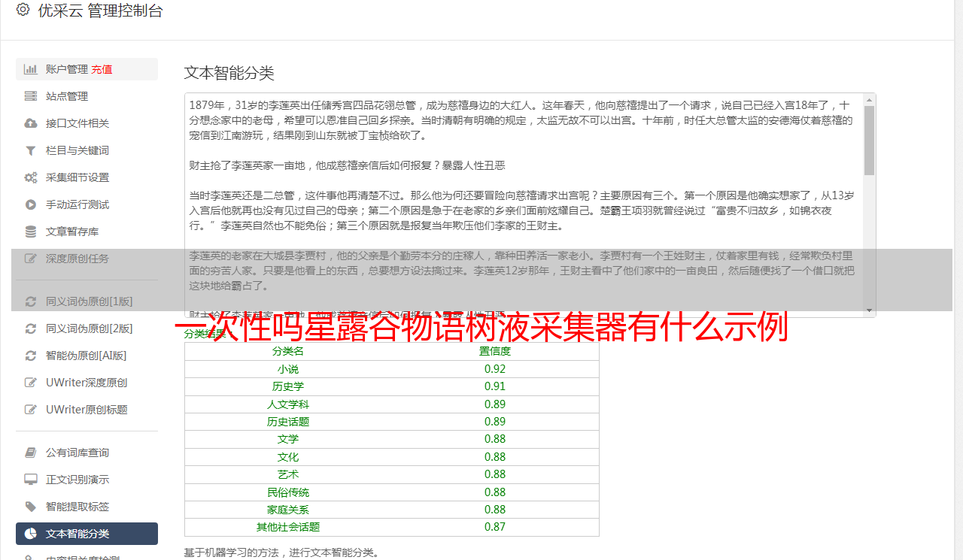Viewport: 963px width, 560px height.
Task: Click the red 充值 link
Action: 102,69
